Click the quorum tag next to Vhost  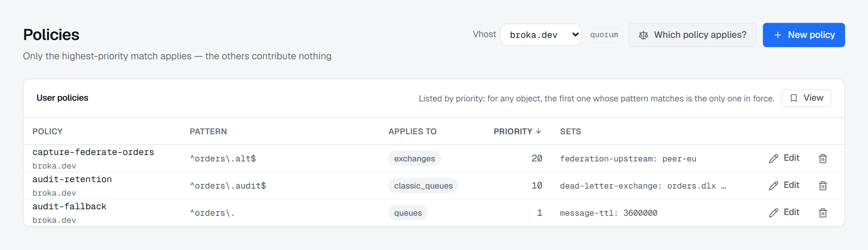[604, 35]
